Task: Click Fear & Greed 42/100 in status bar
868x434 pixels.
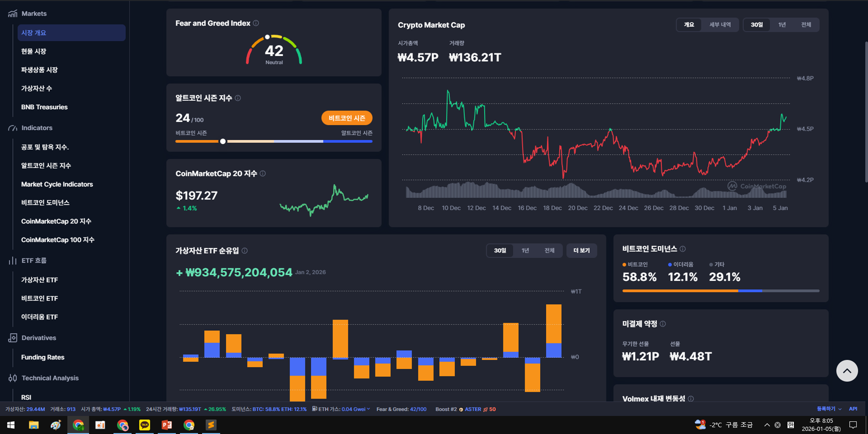Action: click(401, 409)
